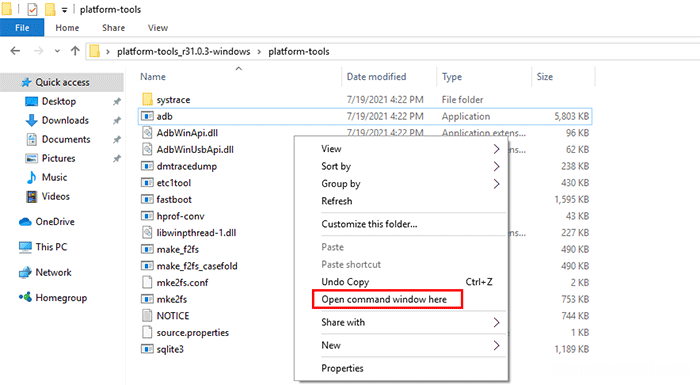Click the mke2fs.conf file icon
700x385 pixels.
pyautogui.click(x=147, y=282)
